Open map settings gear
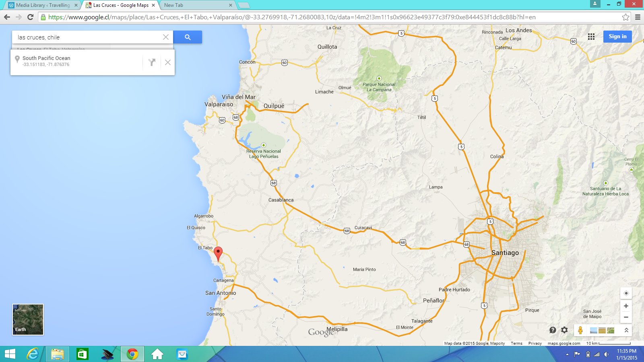 coord(564,330)
